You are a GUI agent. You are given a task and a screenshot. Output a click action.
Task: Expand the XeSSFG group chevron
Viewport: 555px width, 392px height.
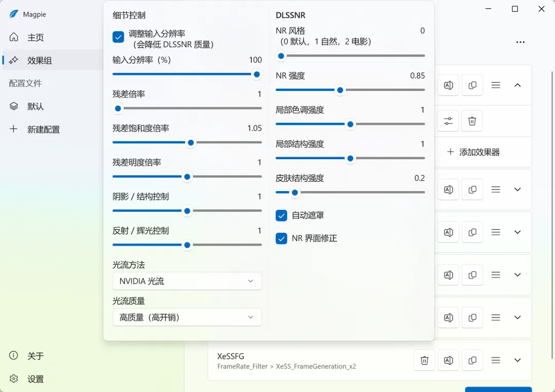[x=517, y=361]
